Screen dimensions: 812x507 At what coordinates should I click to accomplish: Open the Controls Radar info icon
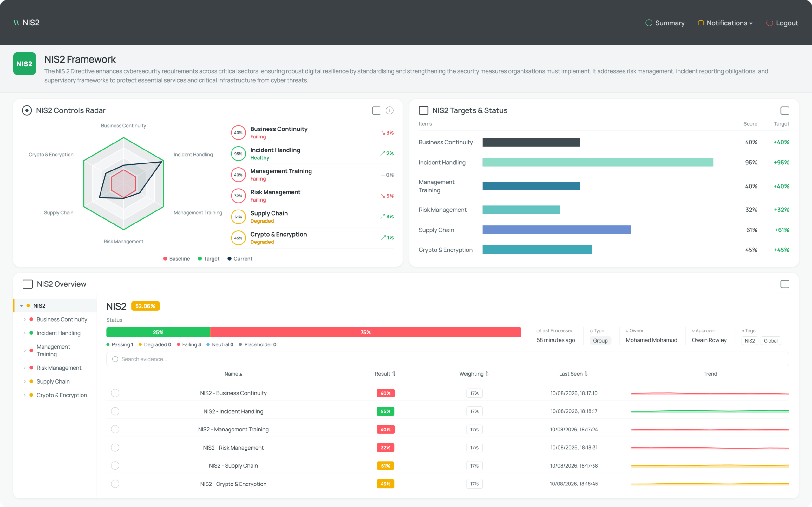pos(389,110)
